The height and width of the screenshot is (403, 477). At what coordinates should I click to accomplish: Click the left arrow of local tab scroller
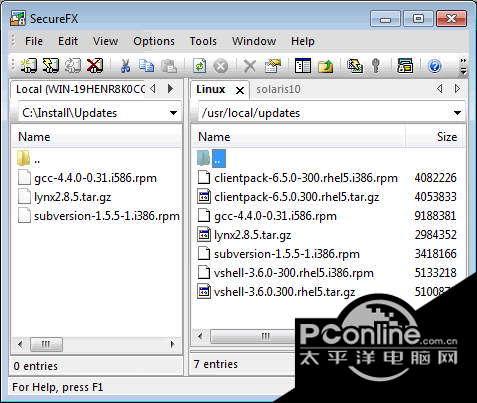153,89
